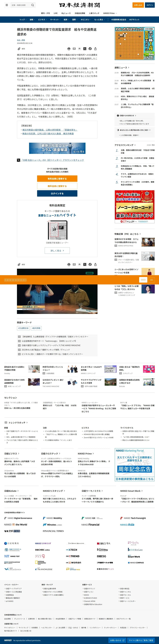Click the 日経XTECH logo
This screenshot has width=159, height=644.
point(72,550)
